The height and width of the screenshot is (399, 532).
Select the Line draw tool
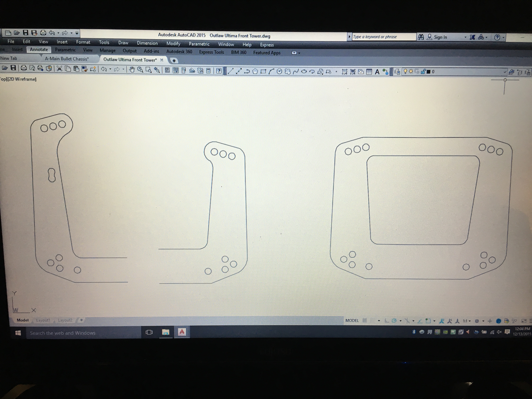tap(230, 71)
